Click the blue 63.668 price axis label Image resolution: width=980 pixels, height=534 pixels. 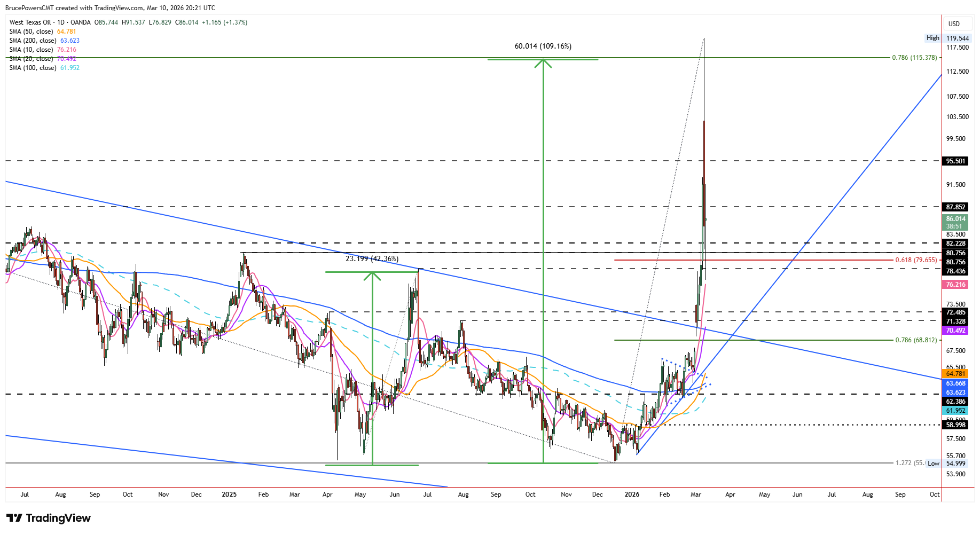(x=955, y=383)
